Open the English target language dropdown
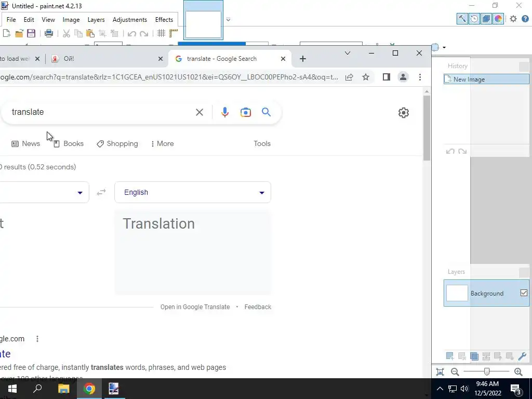Image resolution: width=532 pixels, height=399 pixels. click(193, 192)
